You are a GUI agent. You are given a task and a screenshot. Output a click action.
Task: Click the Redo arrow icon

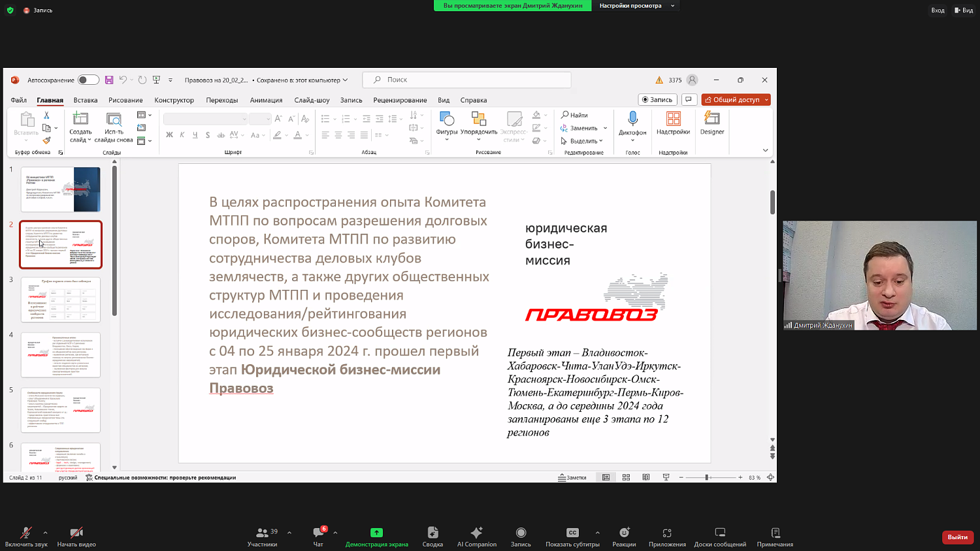tap(142, 80)
